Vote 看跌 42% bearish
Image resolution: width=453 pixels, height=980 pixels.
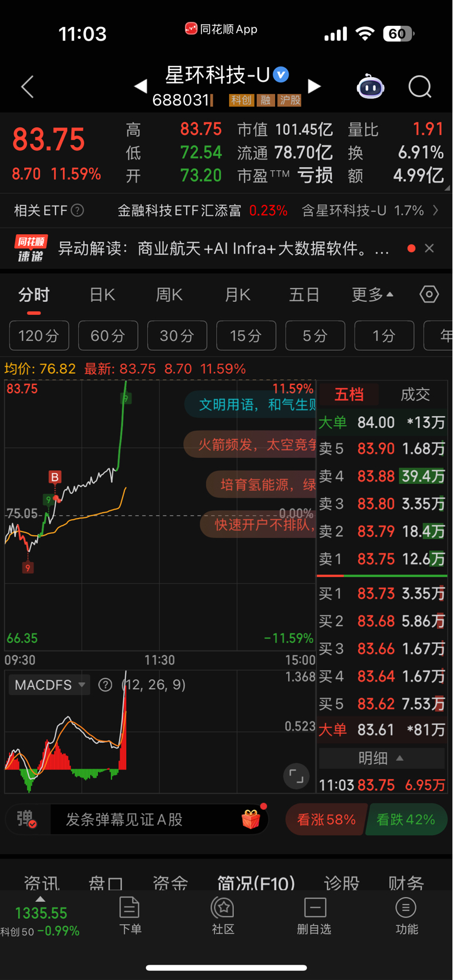[x=406, y=819]
